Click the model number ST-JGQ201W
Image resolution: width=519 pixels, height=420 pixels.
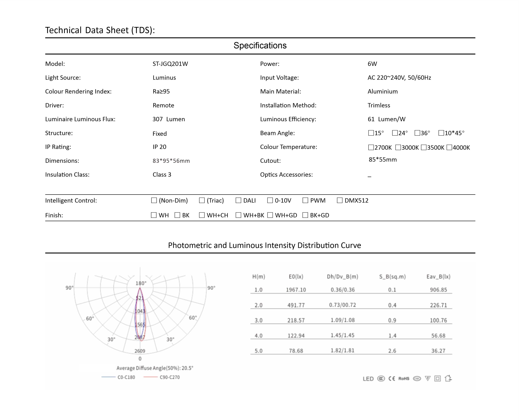click(170, 64)
